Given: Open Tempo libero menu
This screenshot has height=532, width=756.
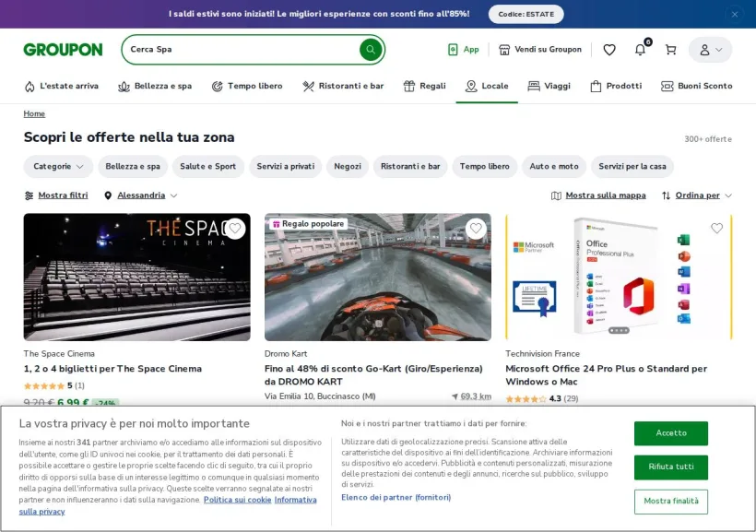Looking at the screenshot, I should [247, 86].
